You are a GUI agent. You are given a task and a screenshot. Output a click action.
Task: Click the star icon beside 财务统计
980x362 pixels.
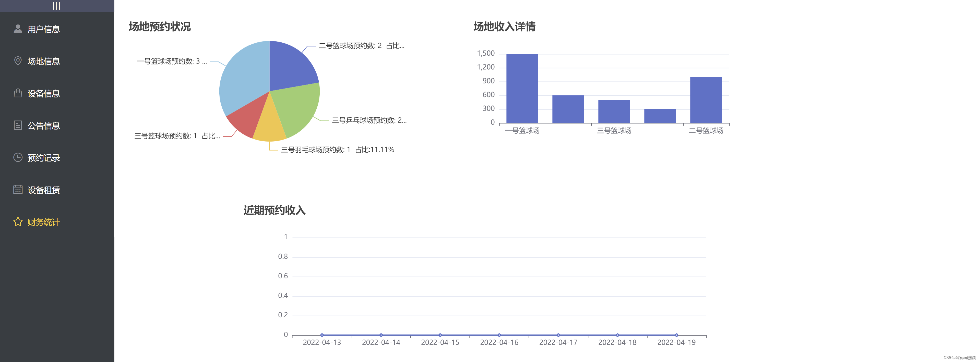18,222
